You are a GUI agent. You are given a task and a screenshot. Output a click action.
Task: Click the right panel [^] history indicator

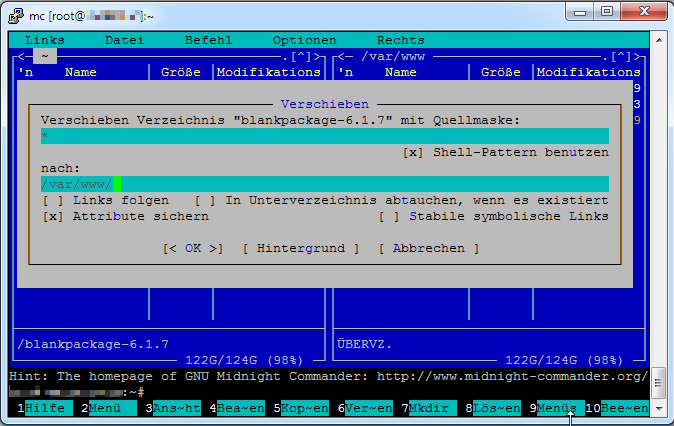point(622,56)
